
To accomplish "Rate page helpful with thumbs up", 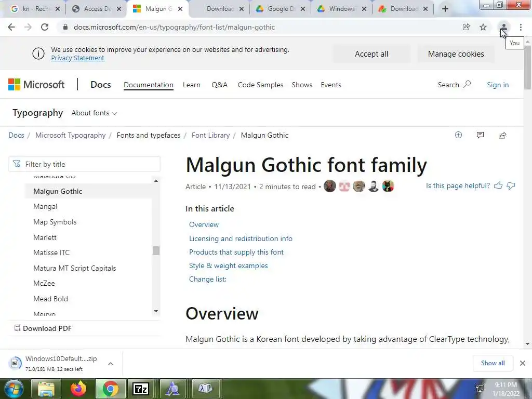I will pos(498,185).
